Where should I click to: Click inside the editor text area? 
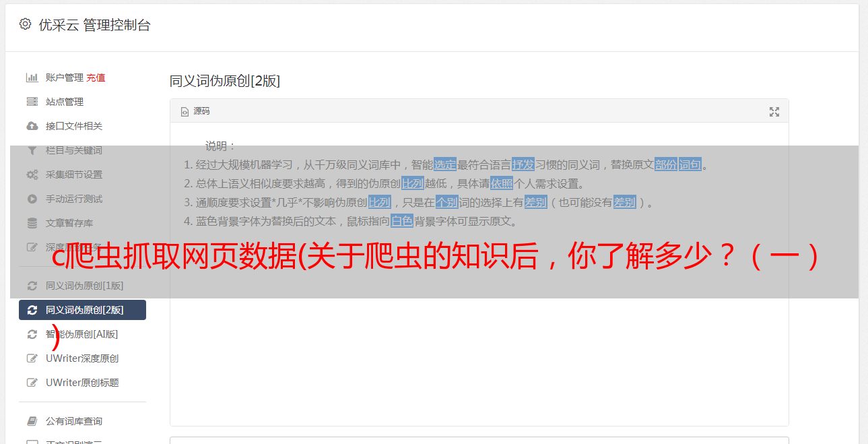point(479,274)
